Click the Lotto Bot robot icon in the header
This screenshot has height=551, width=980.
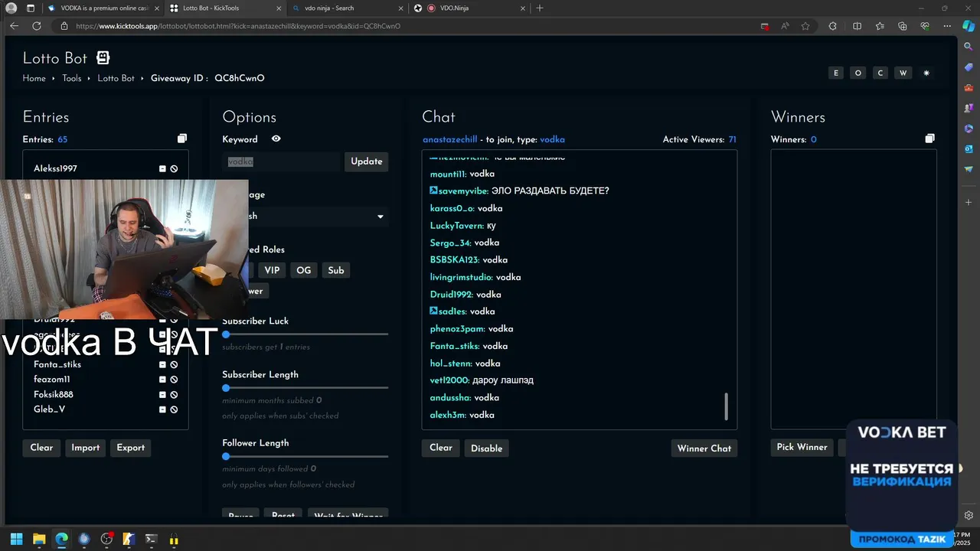point(103,58)
